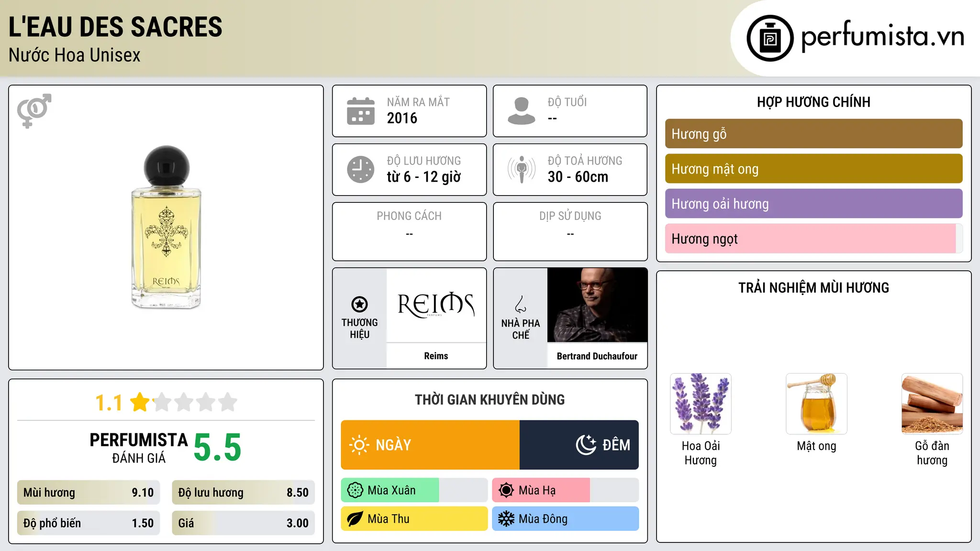This screenshot has width=980, height=551.
Task: Click the Giá 3.00 score bar
Action: [x=244, y=523]
